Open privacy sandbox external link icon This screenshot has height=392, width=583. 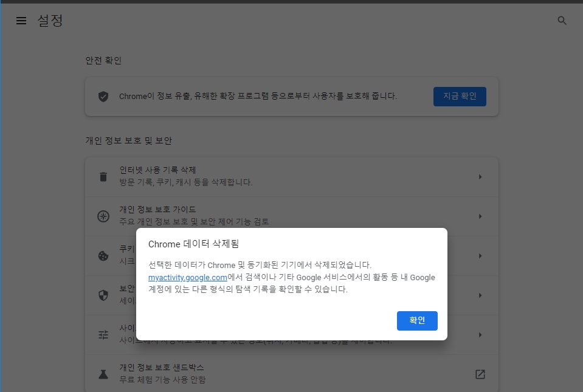tap(480, 374)
